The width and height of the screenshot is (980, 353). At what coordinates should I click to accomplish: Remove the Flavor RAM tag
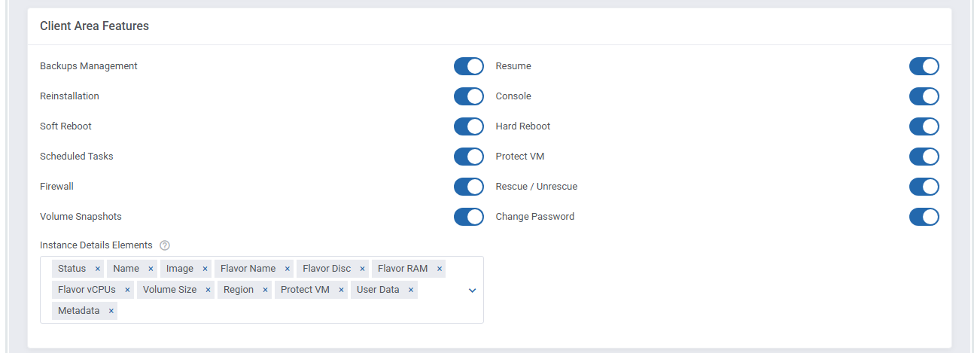tap(440, 269)
